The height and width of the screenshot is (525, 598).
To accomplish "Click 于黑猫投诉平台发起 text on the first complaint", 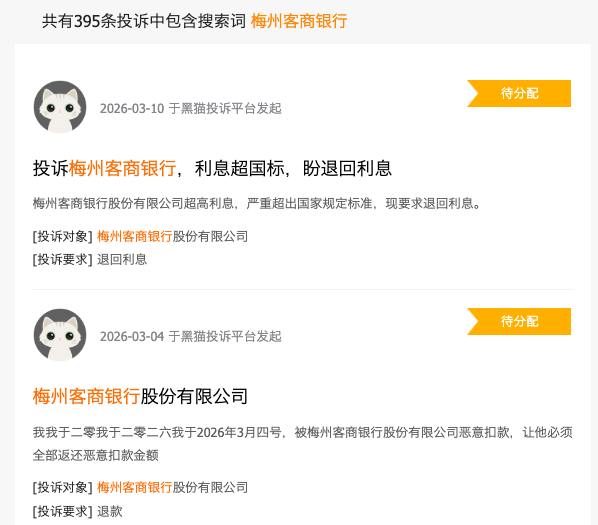I will click(225, 109).
